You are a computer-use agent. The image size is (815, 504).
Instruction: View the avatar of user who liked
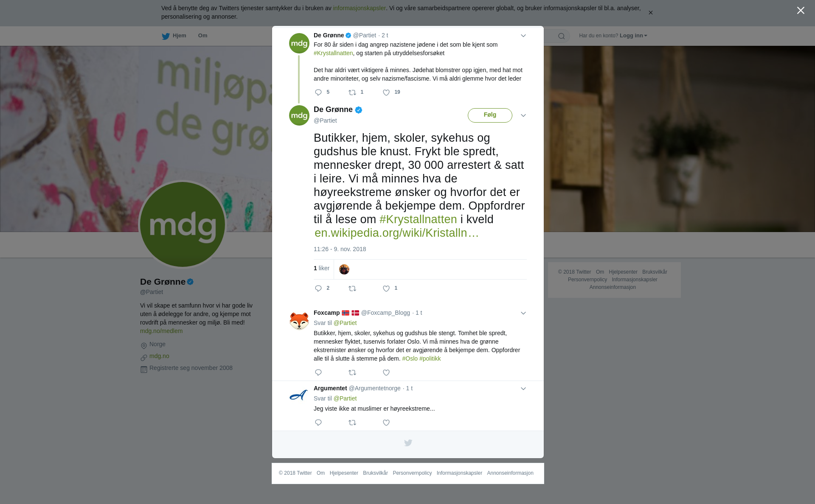pyautogui.click(x=344, y=269)
